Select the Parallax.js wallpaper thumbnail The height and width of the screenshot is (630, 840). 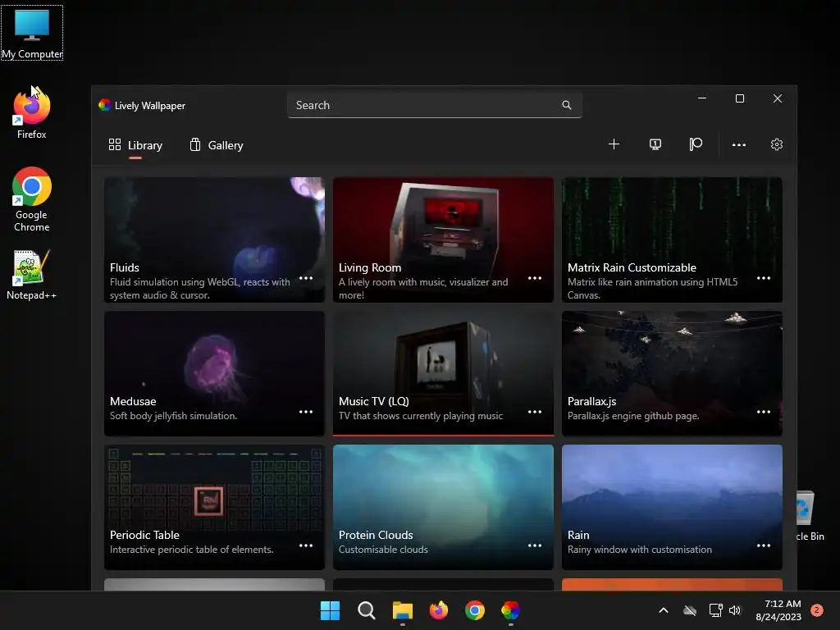672,373
